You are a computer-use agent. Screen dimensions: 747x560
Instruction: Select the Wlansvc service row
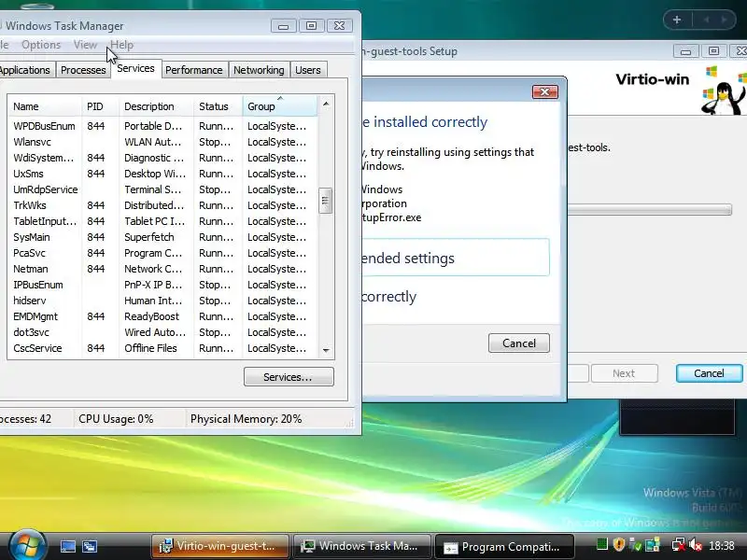[x=162, y=142]
